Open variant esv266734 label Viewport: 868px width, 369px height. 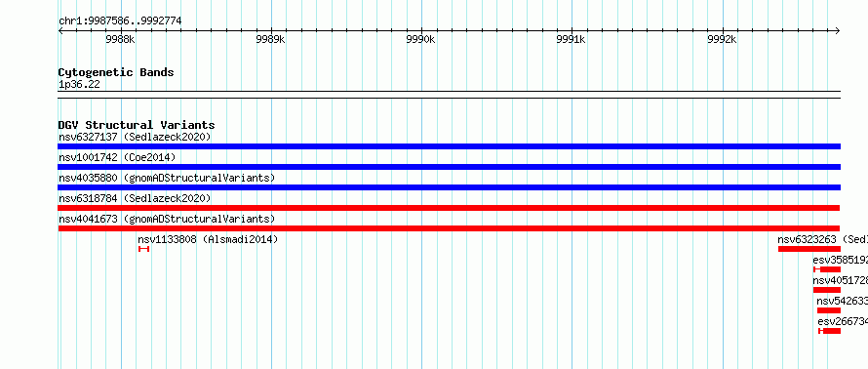pos(843,321)
